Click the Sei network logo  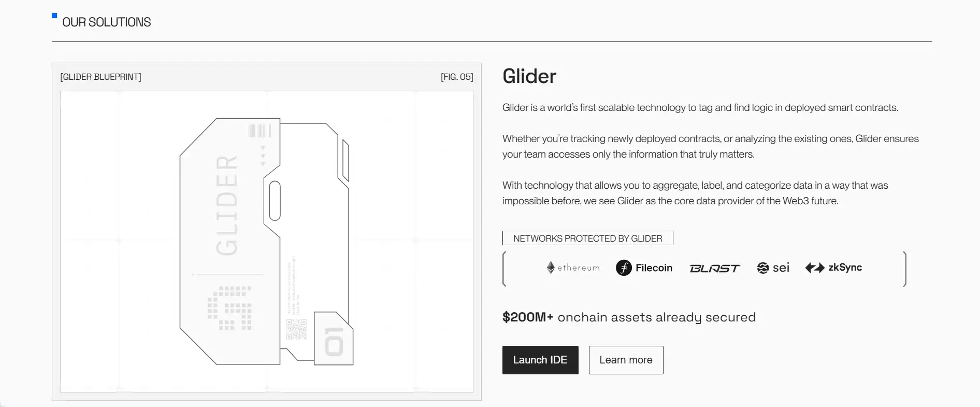[773, 268]
